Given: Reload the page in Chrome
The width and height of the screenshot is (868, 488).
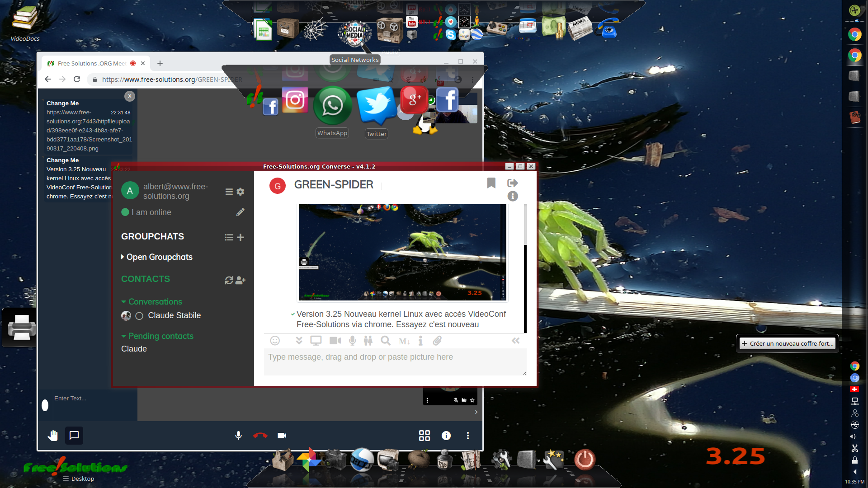Looking at the screenshot, I should coord(77,80).
